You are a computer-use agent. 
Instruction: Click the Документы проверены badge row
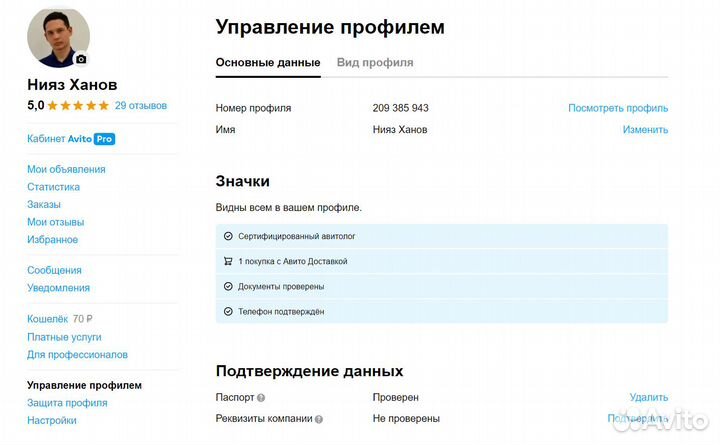click(442, 287)
